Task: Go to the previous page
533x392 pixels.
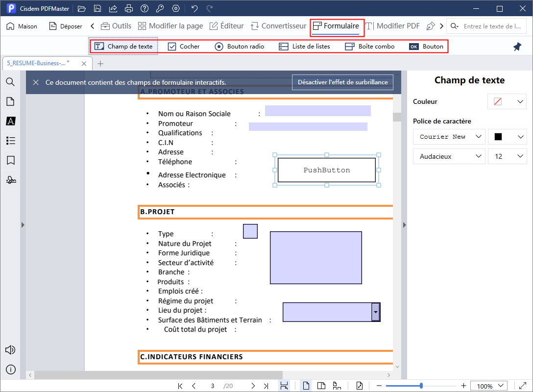Action: tap(194, 386)
